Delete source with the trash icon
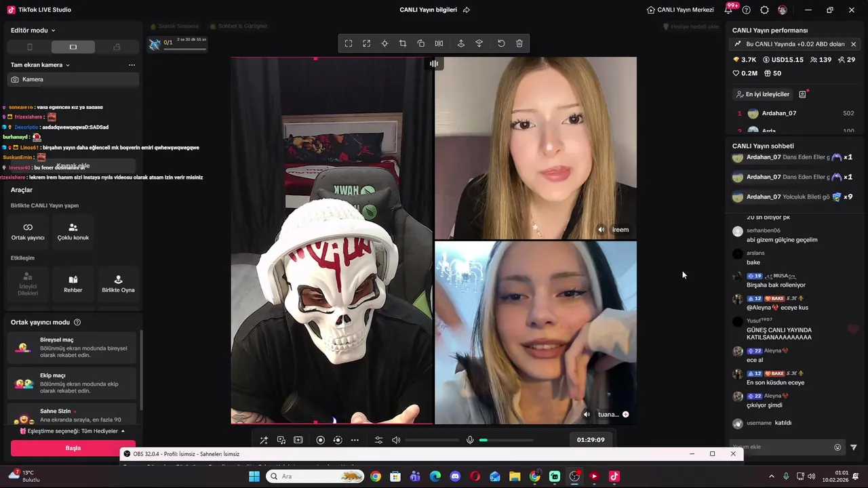Viewport: 868px width, 488px height. [x=519, y=43]
